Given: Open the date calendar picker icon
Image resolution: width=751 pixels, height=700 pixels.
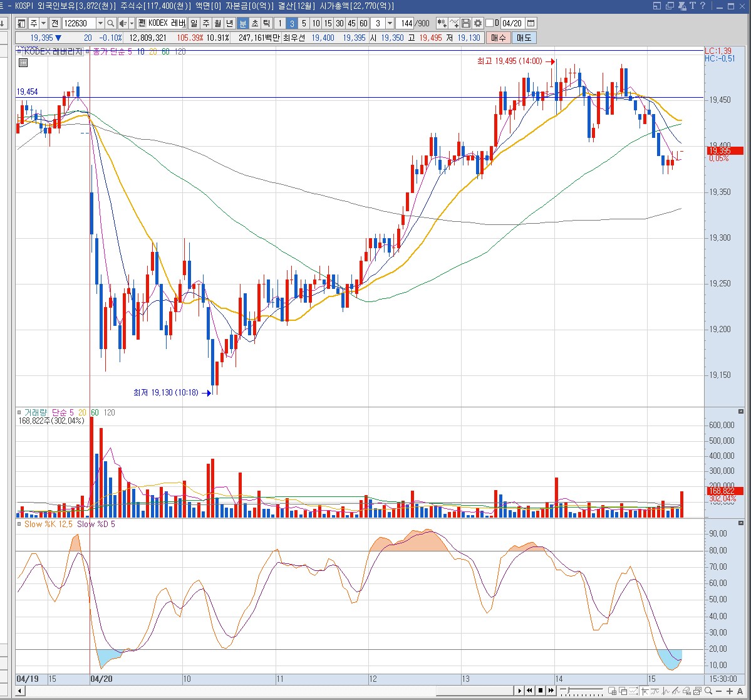Looking at the screenshot, I should (x=531, y=23).
